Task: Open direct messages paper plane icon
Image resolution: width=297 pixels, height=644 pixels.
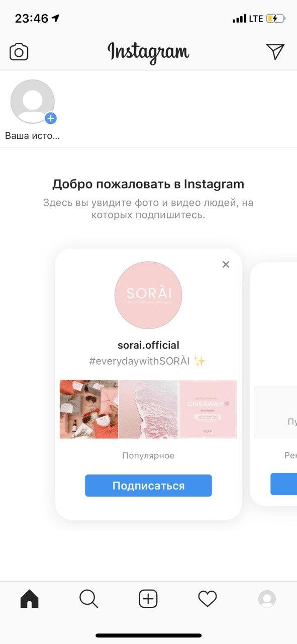Action: tap(275, 51)
